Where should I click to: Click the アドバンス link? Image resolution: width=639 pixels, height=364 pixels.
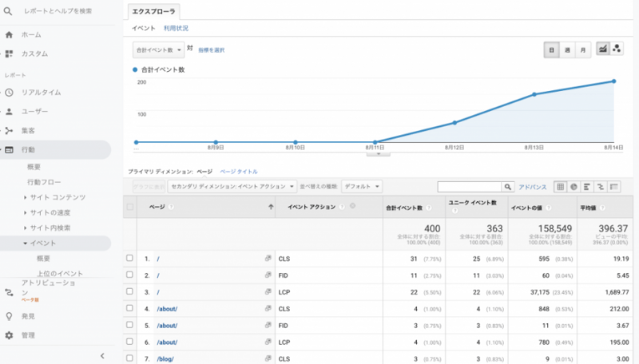click(x=533, y=187)
